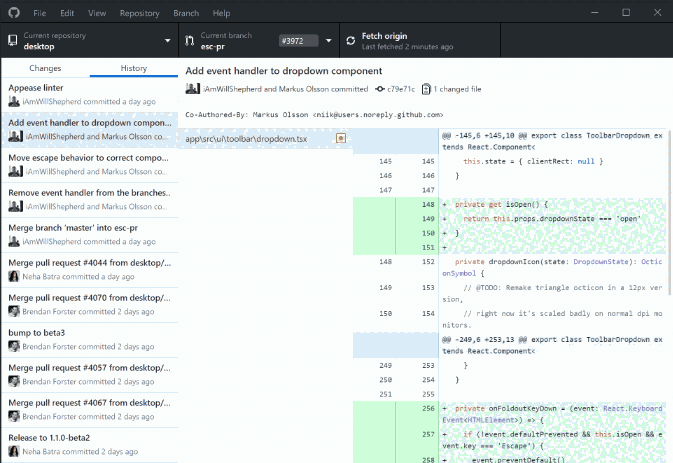Click the author avatar in the commit header
Image resolution: width=673 pixels, height=463 pixels.
pos(193,89)
